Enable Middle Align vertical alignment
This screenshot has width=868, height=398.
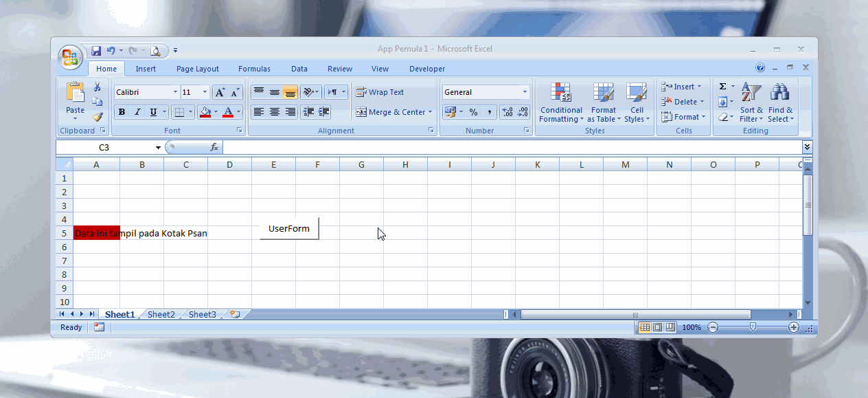pos(275,92)
